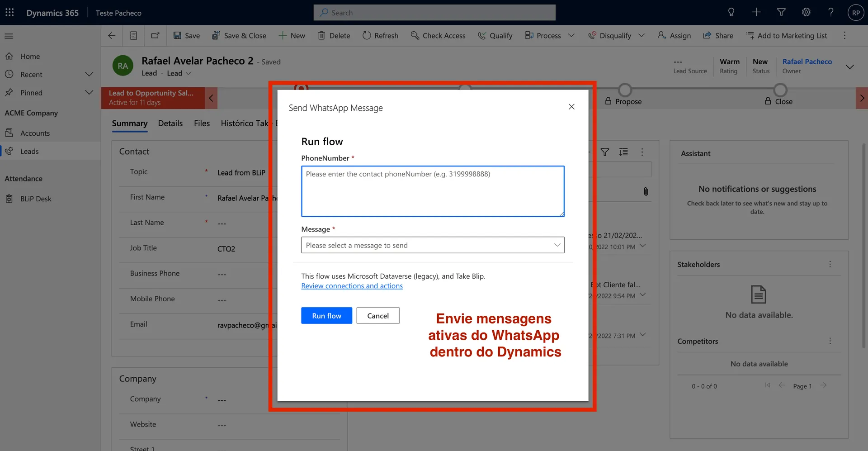Click the PhoneNumber text field
Image resolution: width=868 pixels, height=451 pixels.
click(433, 191)
